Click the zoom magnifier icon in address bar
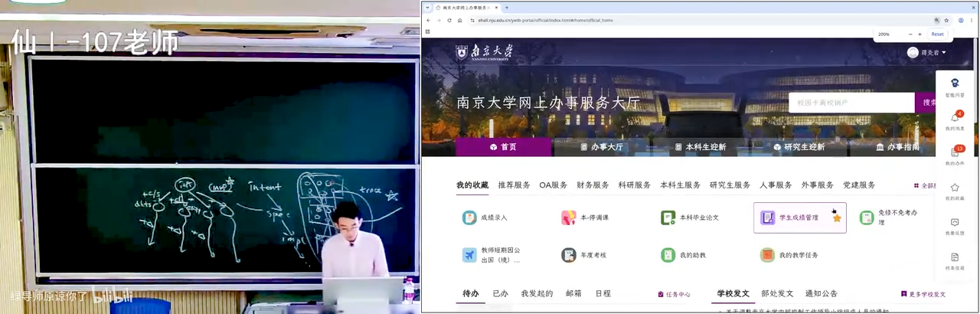This screenshot has width=980, height=314. (x=936, y=21)
